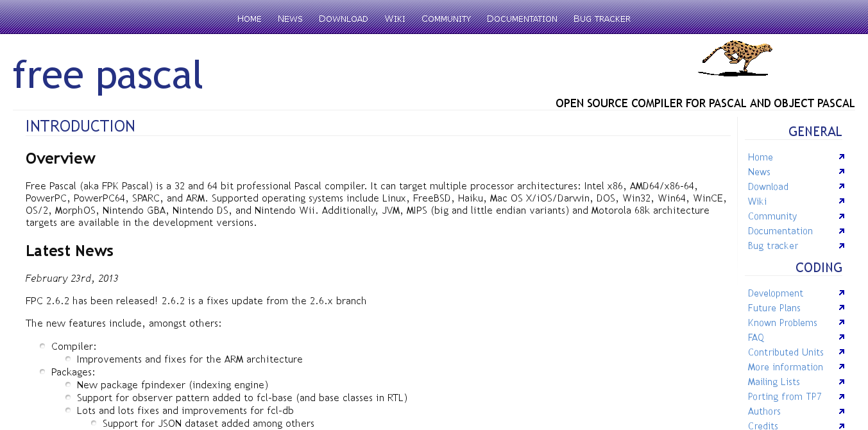This screenshot has height=430, width=868.
Task: Click the arrow icon beside Porting from TP7
Action: point(842,397)
